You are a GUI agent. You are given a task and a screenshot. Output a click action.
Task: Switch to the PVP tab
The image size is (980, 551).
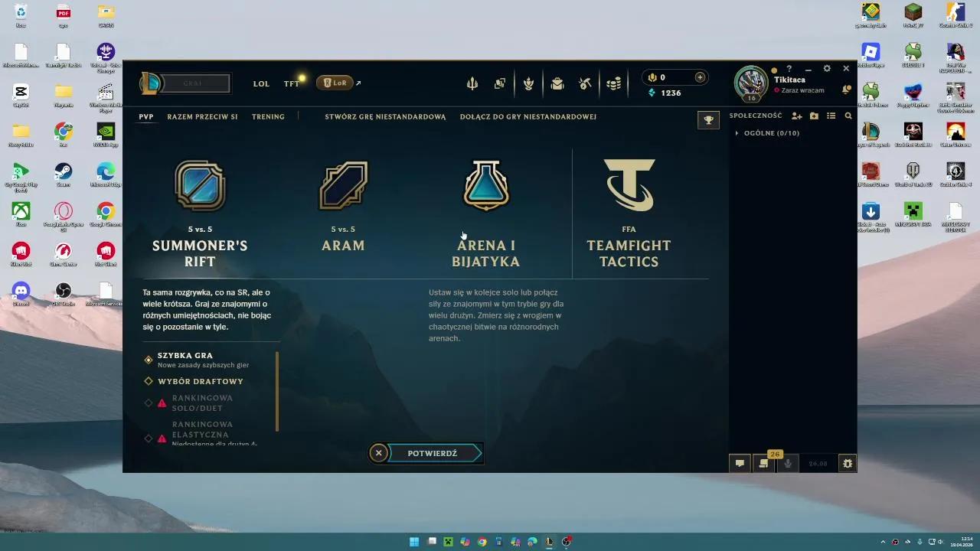(146, 116)
